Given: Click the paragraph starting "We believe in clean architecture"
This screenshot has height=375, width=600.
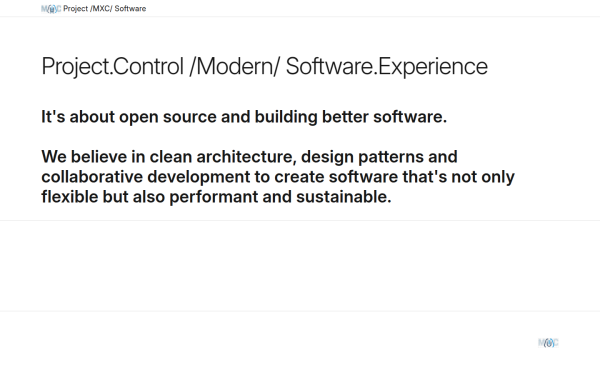Looking at the screenshot, I should 278,177.
